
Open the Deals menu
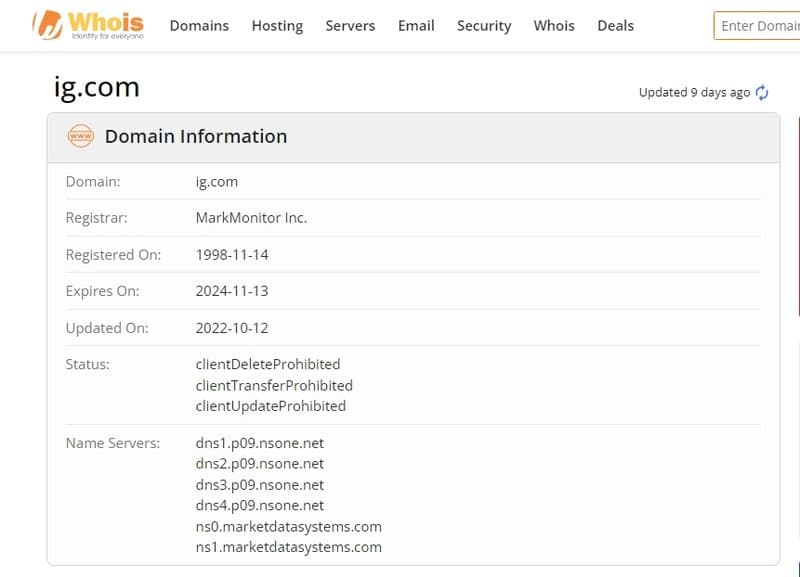(x=616, y=26)
